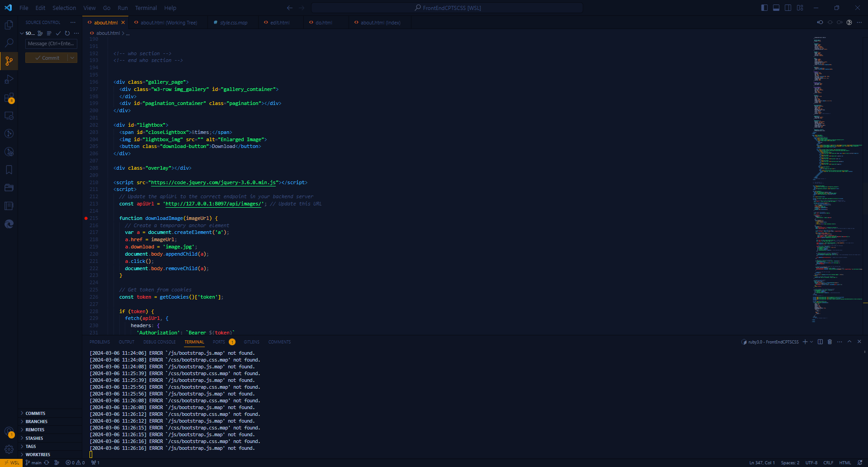
Task: Toggle breakpoint on line 215
Action: [x=86, y=218]
